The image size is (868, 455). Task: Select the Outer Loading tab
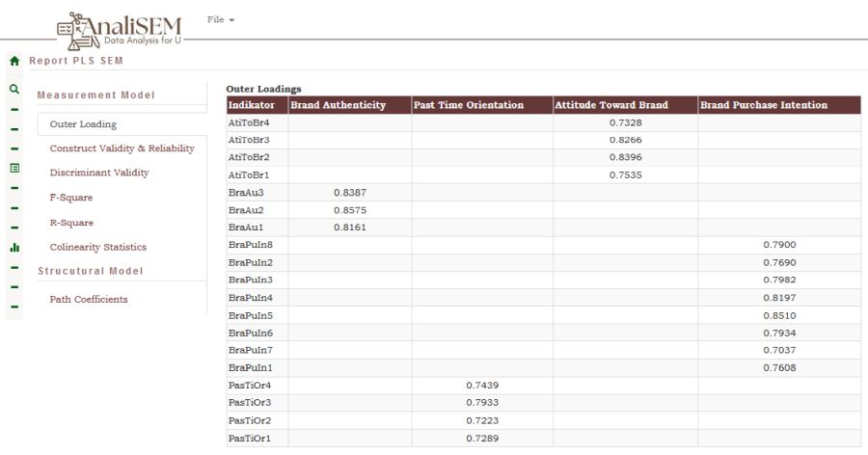point(83,124)
